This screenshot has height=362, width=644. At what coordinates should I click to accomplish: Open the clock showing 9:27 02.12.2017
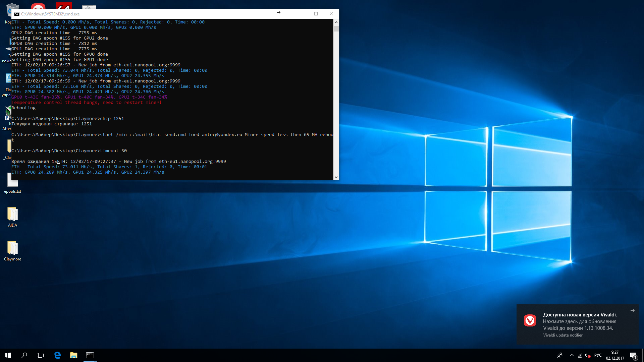[x=615, y=355]
